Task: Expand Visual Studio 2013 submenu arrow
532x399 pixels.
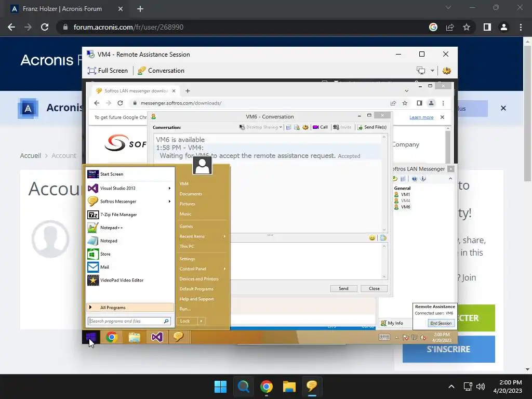Action: point(169,188)
